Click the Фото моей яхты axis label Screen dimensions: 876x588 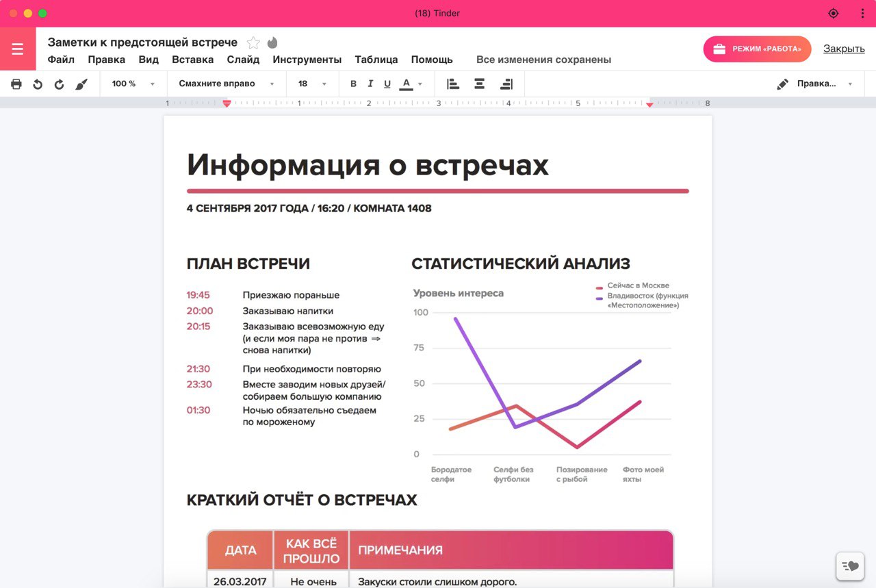point(643,474)
